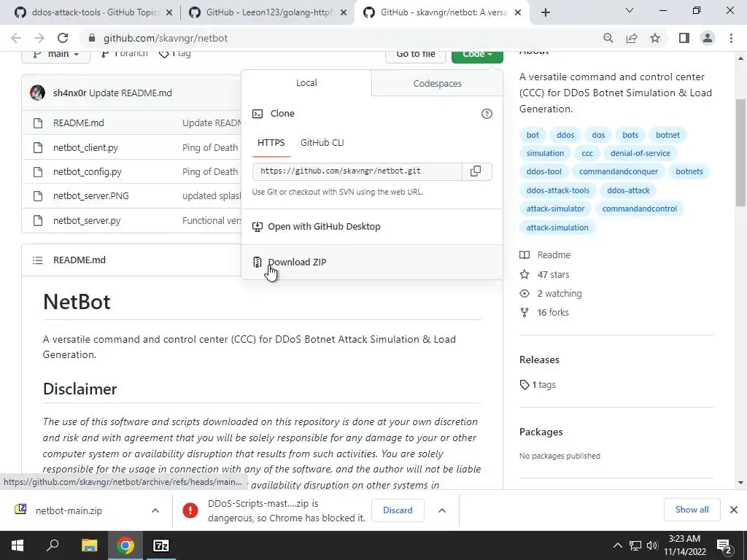This screenshot has height=560, width=747.
Task: Bookmark this page with star icon
Action: pyautogui.click(x=655, y=38)
